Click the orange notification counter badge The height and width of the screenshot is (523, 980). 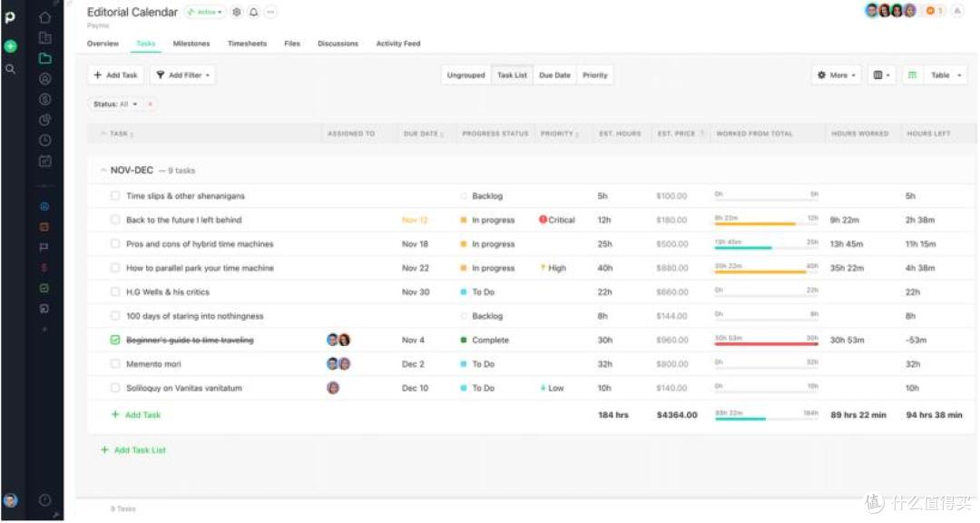(x=934, y=11)
